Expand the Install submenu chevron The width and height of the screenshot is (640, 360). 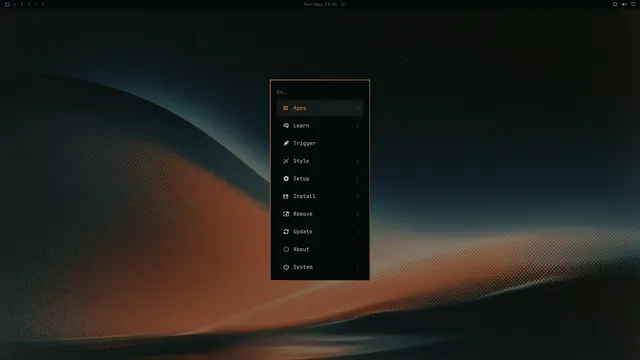click(358, 196)
